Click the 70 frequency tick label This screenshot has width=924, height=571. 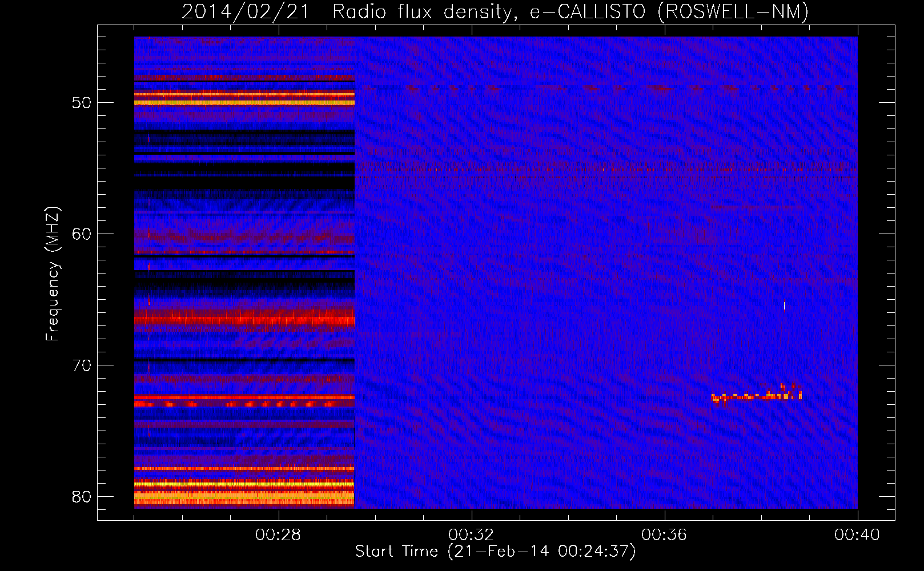pyautogui.click(x=82, y=365)
